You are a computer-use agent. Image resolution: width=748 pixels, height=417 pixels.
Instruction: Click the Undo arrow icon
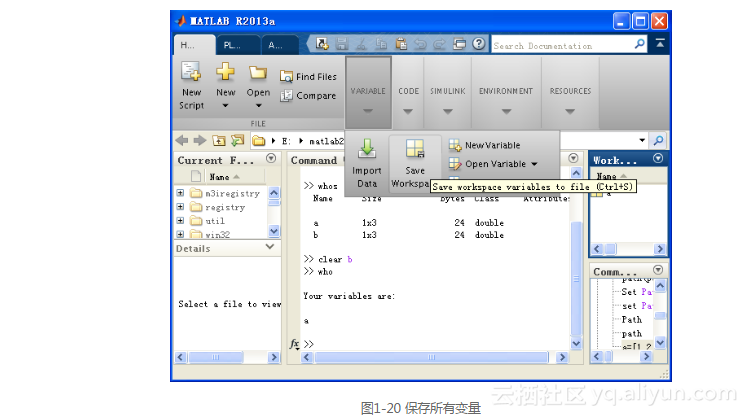(x=420, y=44)
